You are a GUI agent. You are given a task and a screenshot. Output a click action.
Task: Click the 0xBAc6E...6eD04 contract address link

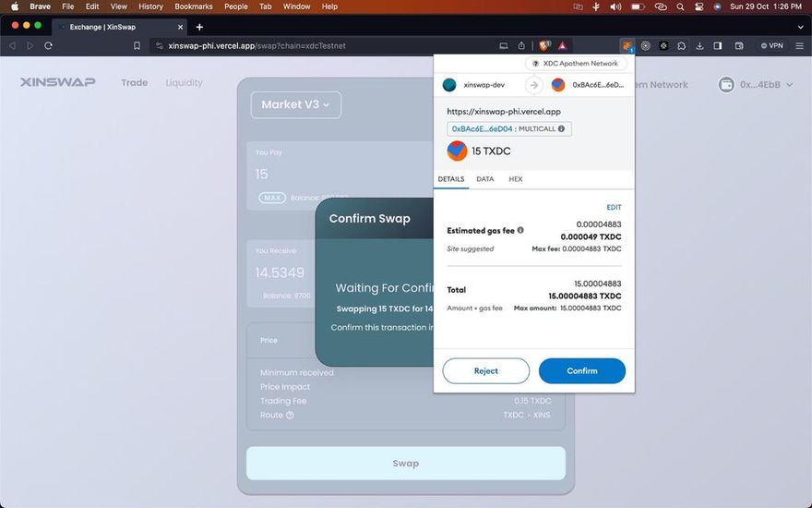[x=482, y=128]
